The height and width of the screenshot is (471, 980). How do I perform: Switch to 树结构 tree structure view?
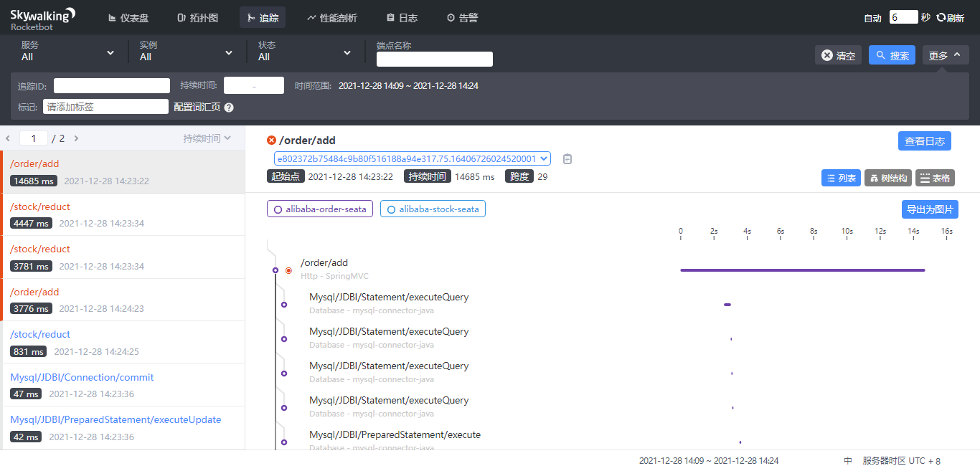(888, 178)
